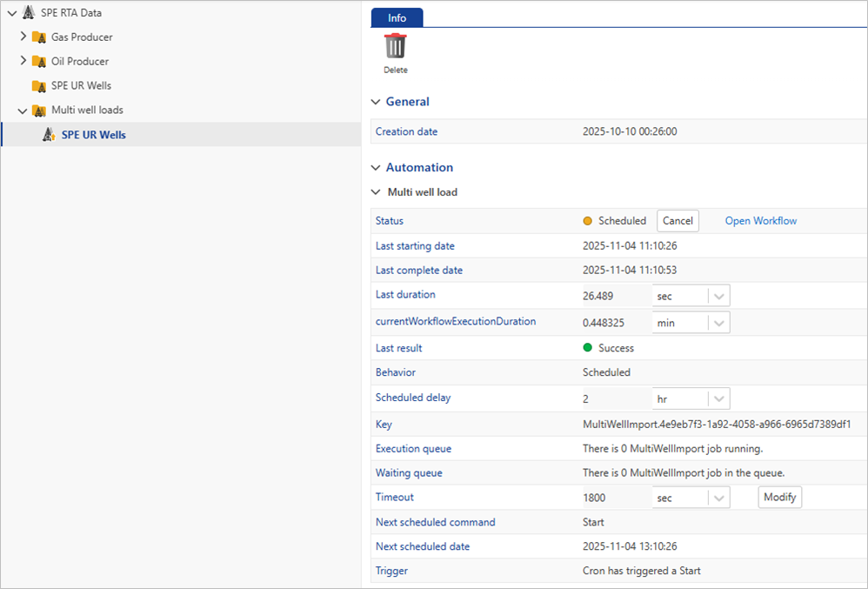Cancel the scheduled multi well load

[x=678, y=221]
